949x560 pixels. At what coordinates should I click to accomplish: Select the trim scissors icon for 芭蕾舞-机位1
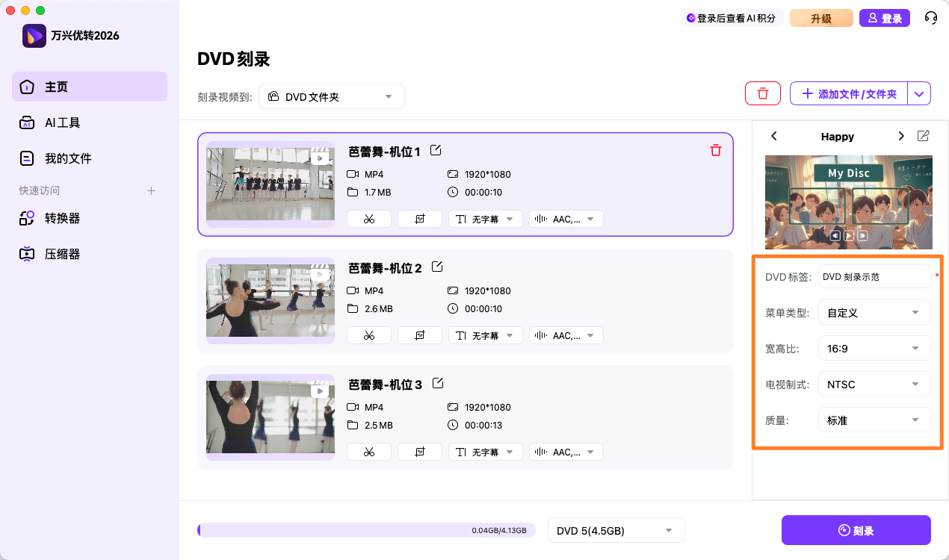[368, 218]
